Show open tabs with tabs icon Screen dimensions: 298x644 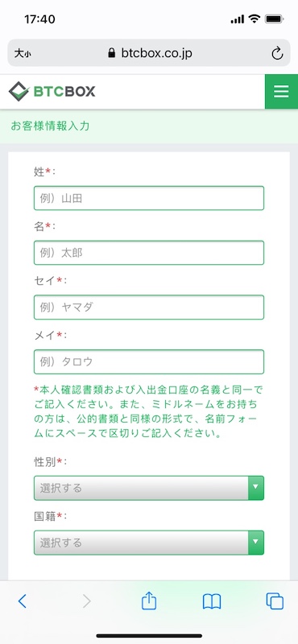[275, 601]
